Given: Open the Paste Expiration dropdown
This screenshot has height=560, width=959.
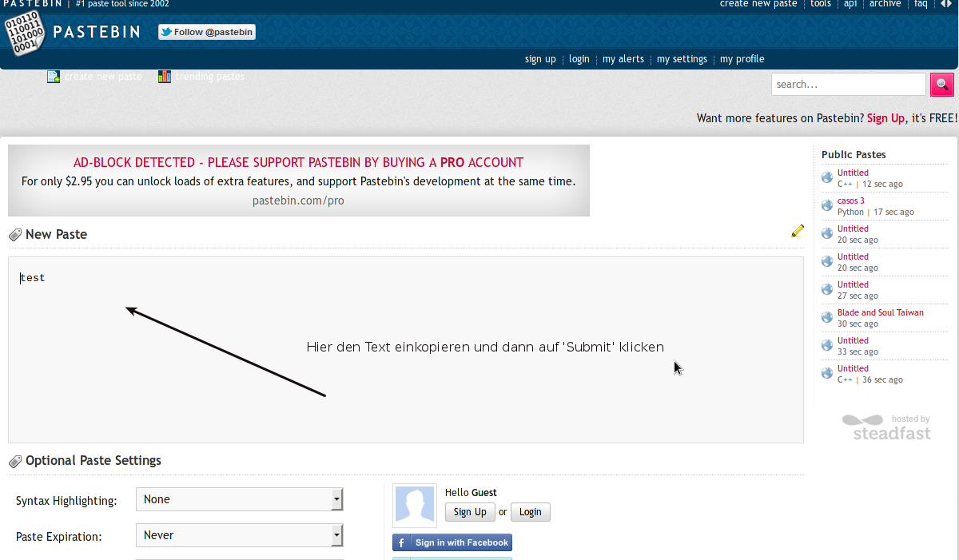Looking at the screenshot, I should 240,535.
